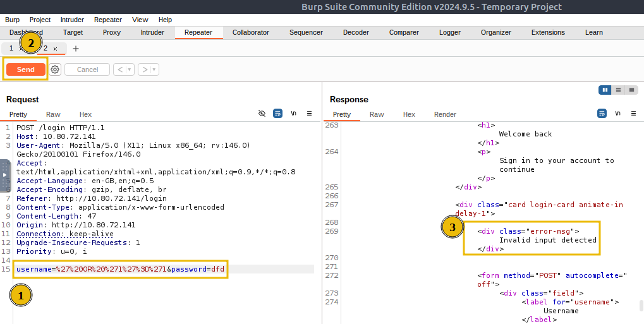Select Repeater request tab 1
Viewport: 644px width, 324px height.
point(11,49)
